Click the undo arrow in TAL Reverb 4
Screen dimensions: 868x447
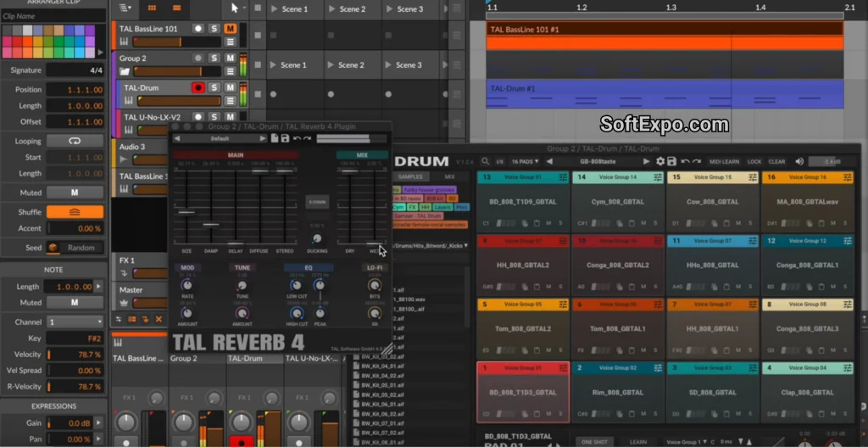click(297, 138)
